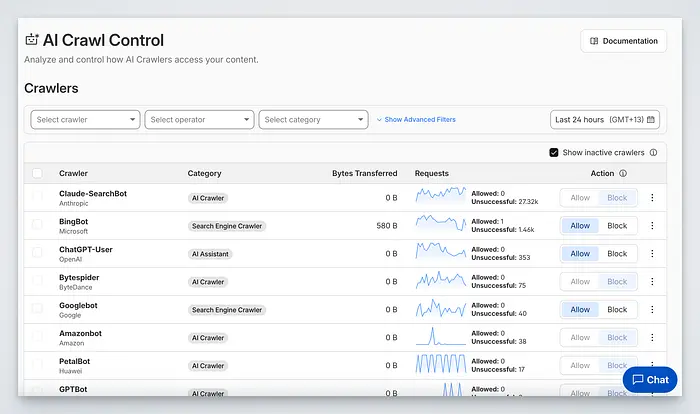Uncheck Show inactive crawlers
The height and width of the screenshot is (414, 700).
(x=554, y=153)
